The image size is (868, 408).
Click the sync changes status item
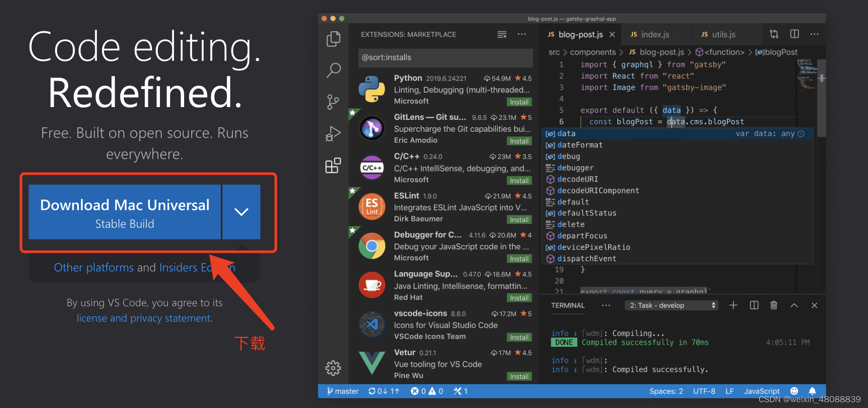[384, 391]
